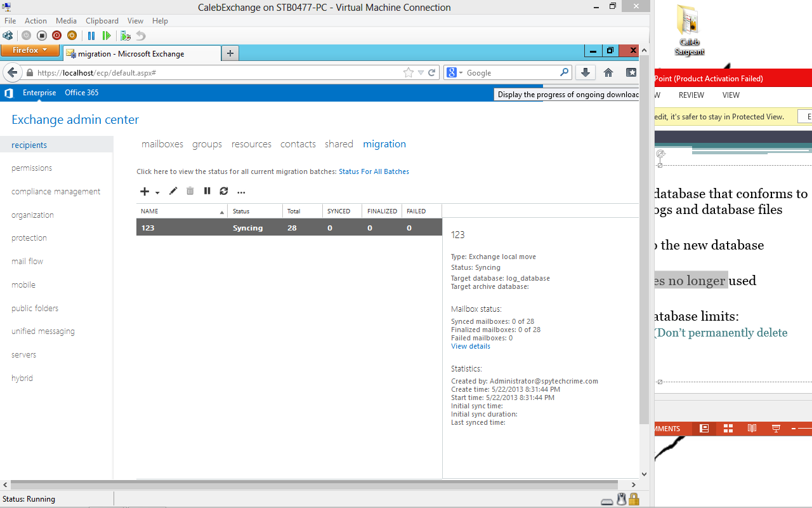Open the Firefox menu button dropdown
Screen dimensions: 812x508
(30, 50)
